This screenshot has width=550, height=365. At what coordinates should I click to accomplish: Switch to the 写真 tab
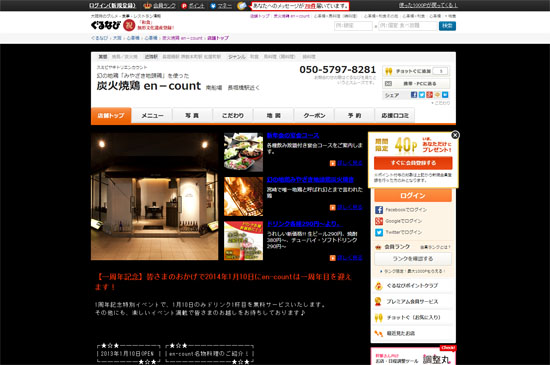(192, 115)
